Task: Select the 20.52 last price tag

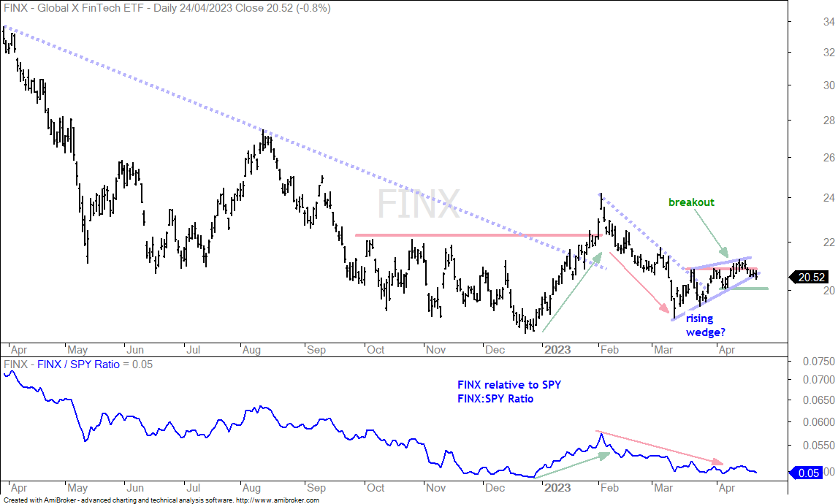Action: tap(810, 277)
